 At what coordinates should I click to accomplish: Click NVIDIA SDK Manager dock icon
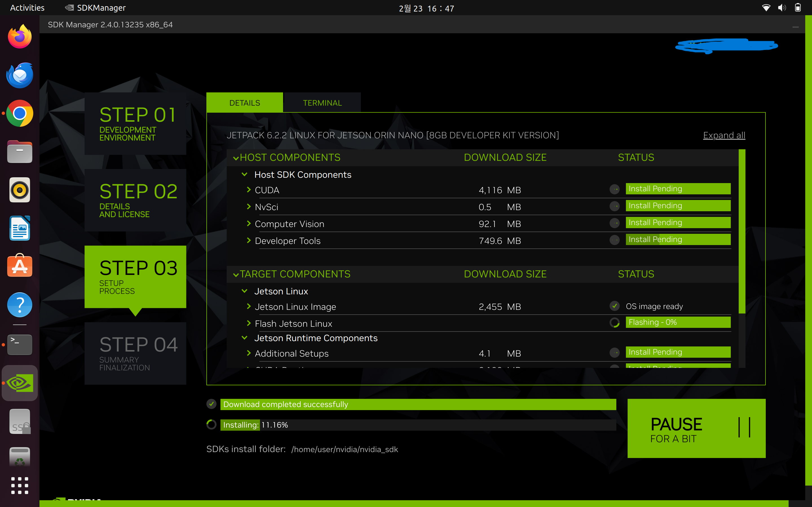coord(19,383)
